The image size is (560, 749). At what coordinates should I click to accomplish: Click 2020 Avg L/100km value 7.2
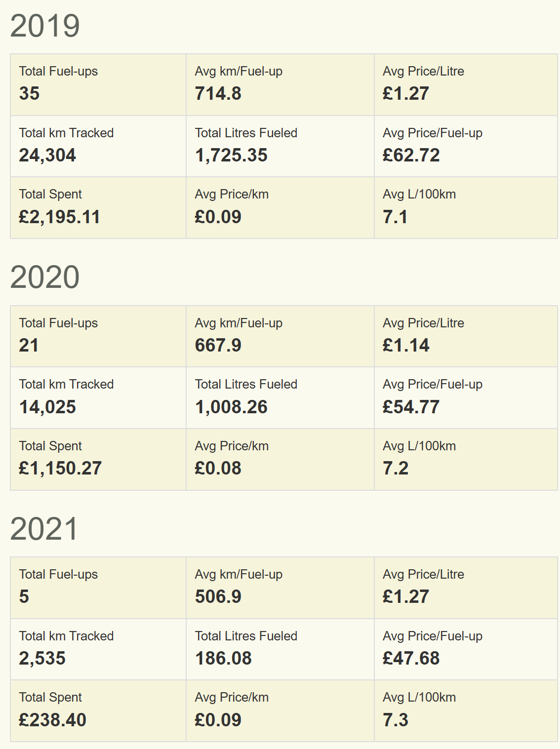(x=396, y=468)
